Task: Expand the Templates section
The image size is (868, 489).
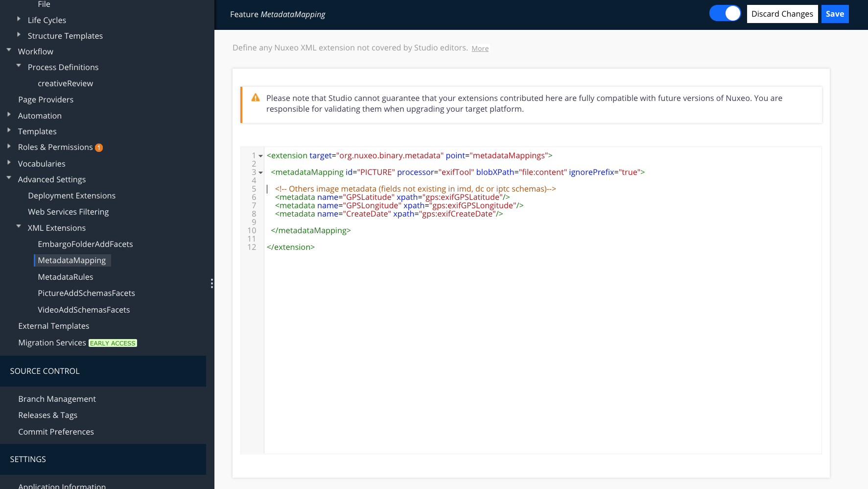Action: 9,131
